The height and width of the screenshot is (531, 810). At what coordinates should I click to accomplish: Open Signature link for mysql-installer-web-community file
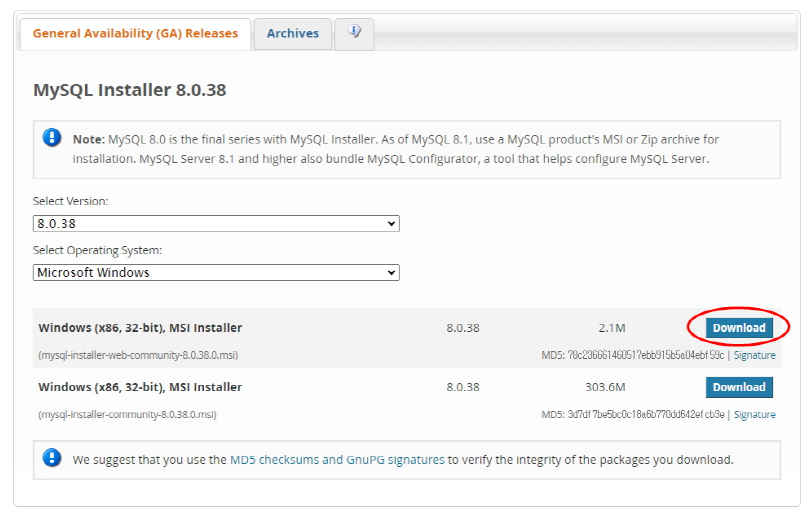[755, 355]
